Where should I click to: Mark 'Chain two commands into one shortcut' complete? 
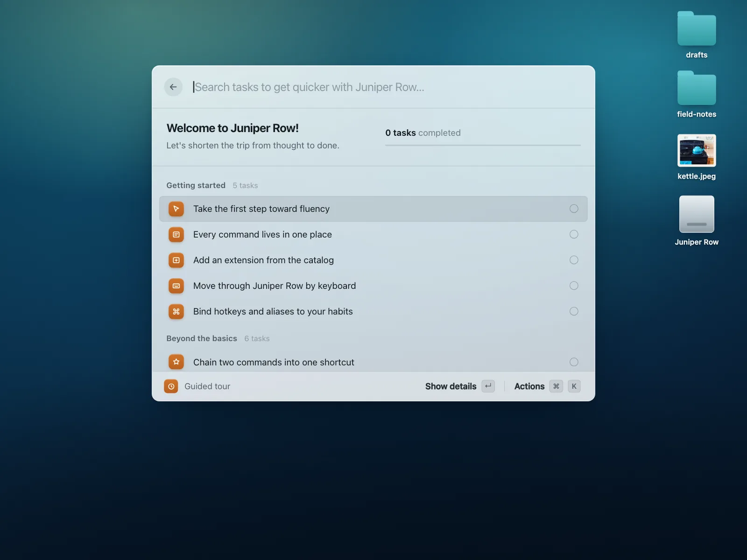point(574,362)
